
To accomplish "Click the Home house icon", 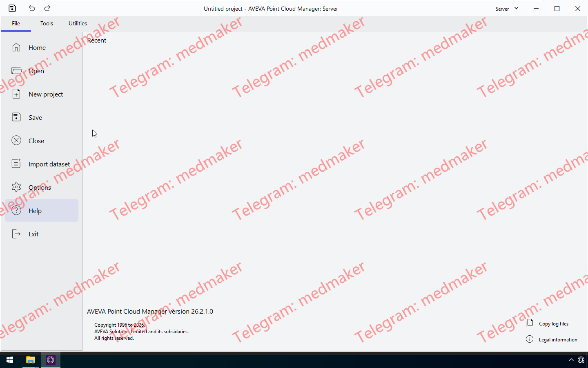I will 16,47.
